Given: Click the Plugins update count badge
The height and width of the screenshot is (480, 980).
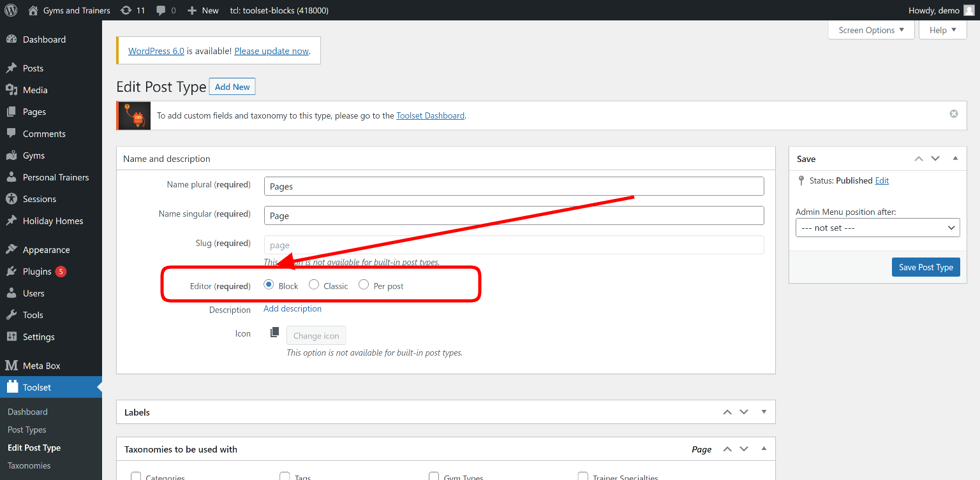Looking at the screenshot, I should [61, 272].
